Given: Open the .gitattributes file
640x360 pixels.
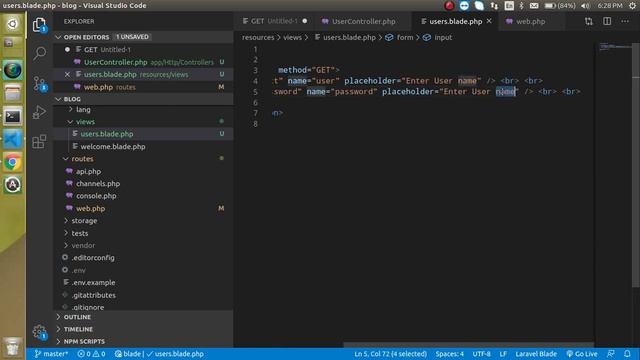Looking at the screenshot, I should (143, 295).
